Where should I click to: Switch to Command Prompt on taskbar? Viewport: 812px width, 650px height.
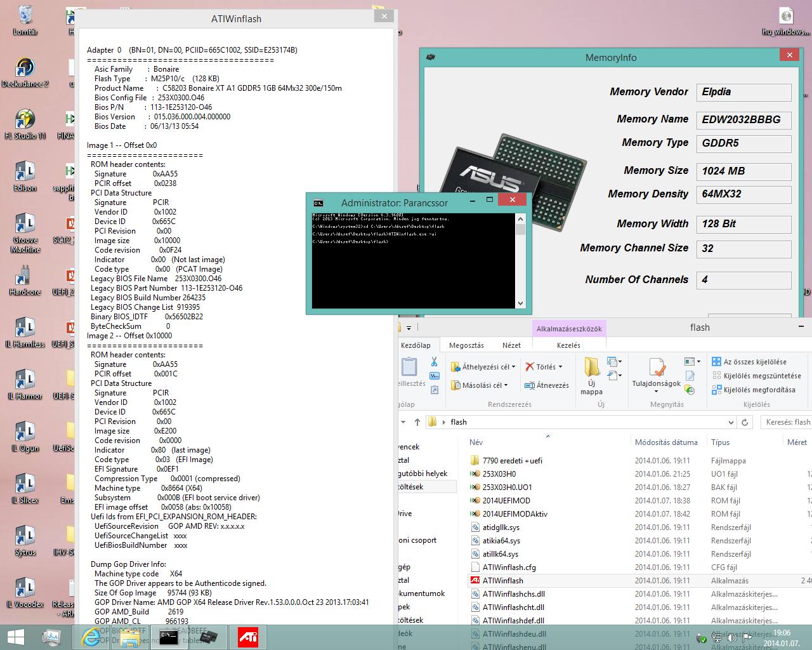tap(169, 637)
